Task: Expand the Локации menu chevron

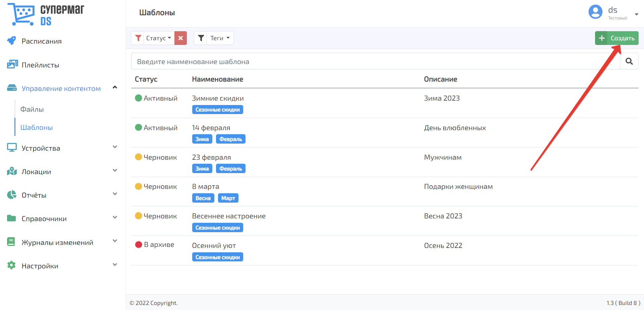Action: coord(115,170)
